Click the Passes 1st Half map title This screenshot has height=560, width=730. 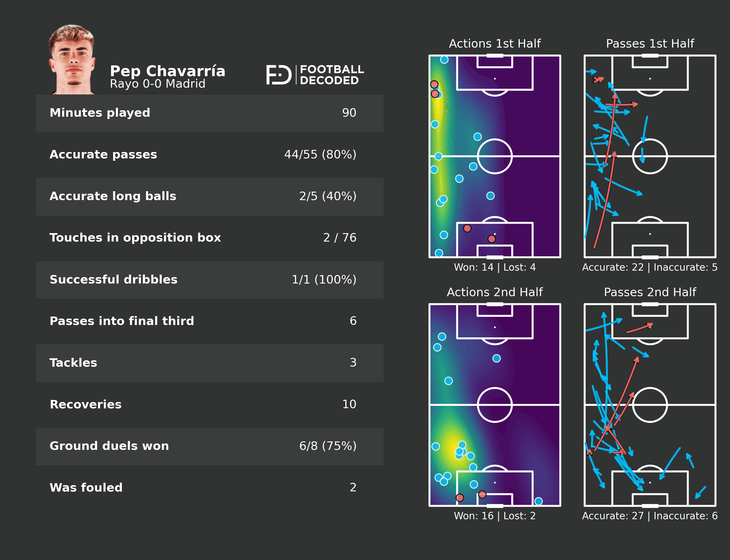tap(650, 44)
